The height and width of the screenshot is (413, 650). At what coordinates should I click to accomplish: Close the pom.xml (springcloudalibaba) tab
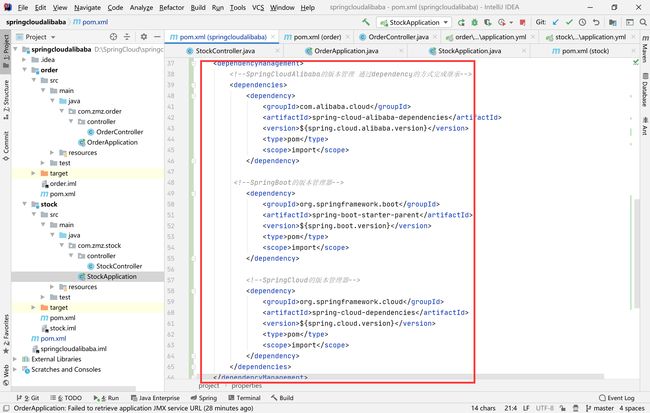273,37
